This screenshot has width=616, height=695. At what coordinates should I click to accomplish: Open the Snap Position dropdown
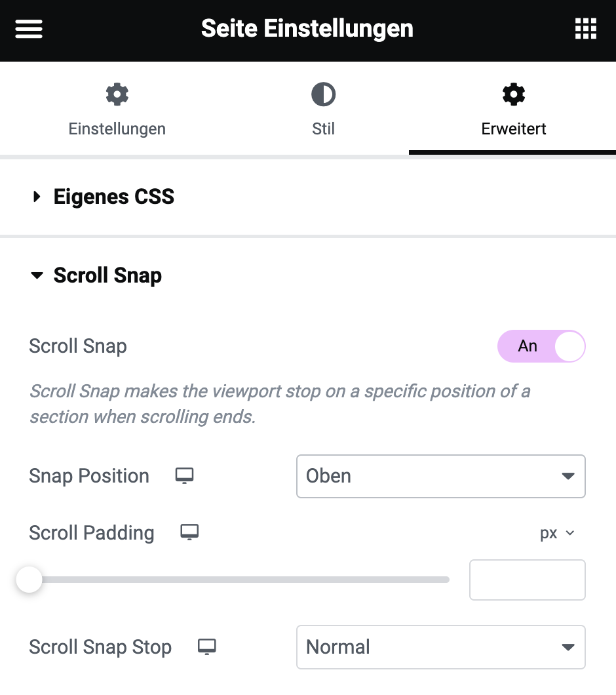[x=440, y=476]
